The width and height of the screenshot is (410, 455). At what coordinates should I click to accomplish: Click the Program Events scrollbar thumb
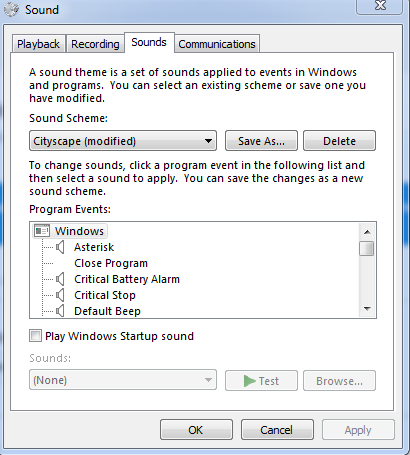[367, 249]
